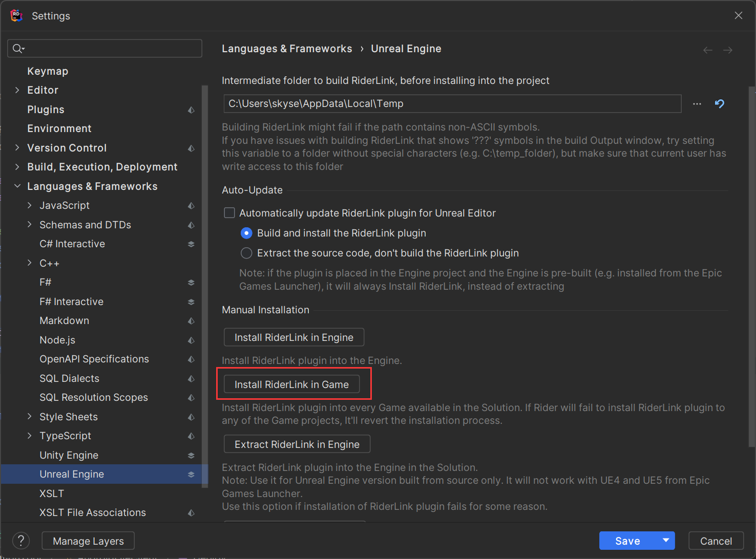Viewport: 756px width, 559px height.
Task: Expand the Version Control settings node
Action: (17, 148)
